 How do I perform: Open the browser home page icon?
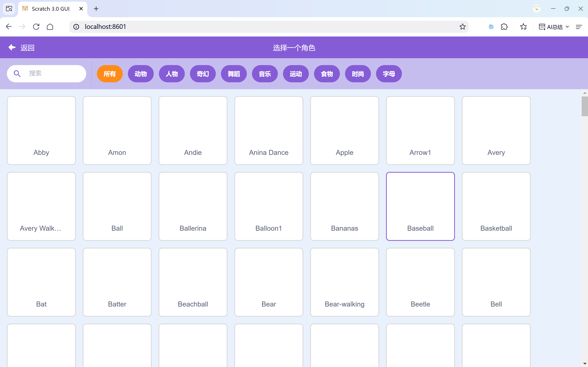50,27
